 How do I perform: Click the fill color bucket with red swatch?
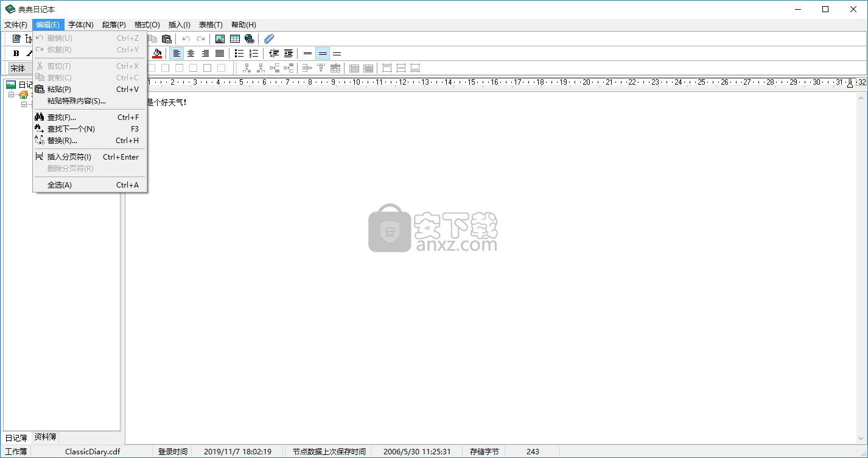coord(157,53)
